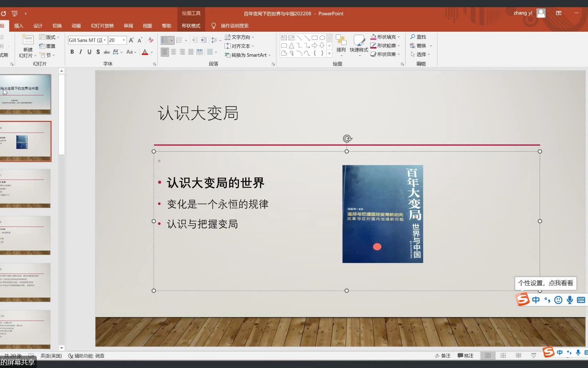Open the line spacing options
This screenshot has height=368, width=588.
[x=216, y=40]
